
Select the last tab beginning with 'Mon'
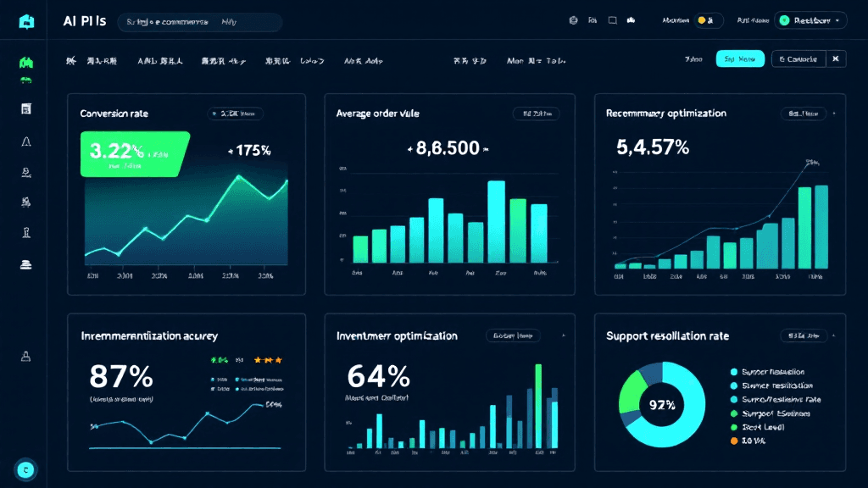(x=536, y=61)
